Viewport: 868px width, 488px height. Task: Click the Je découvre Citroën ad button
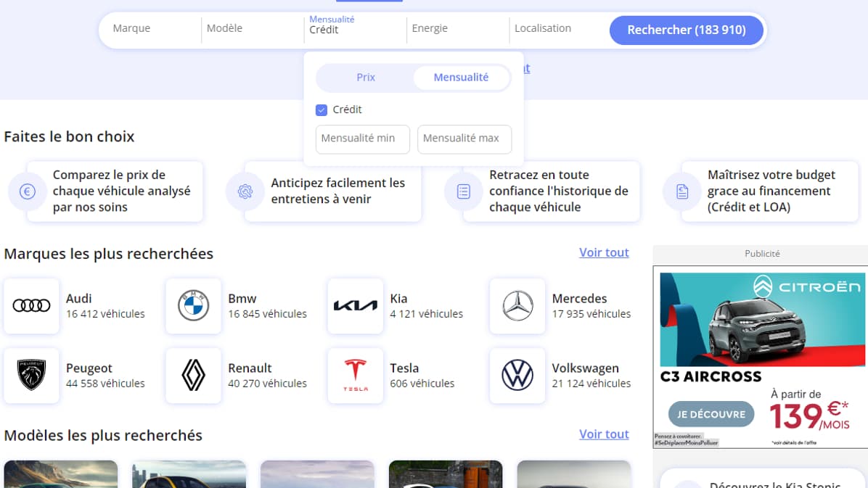(711, 415)
